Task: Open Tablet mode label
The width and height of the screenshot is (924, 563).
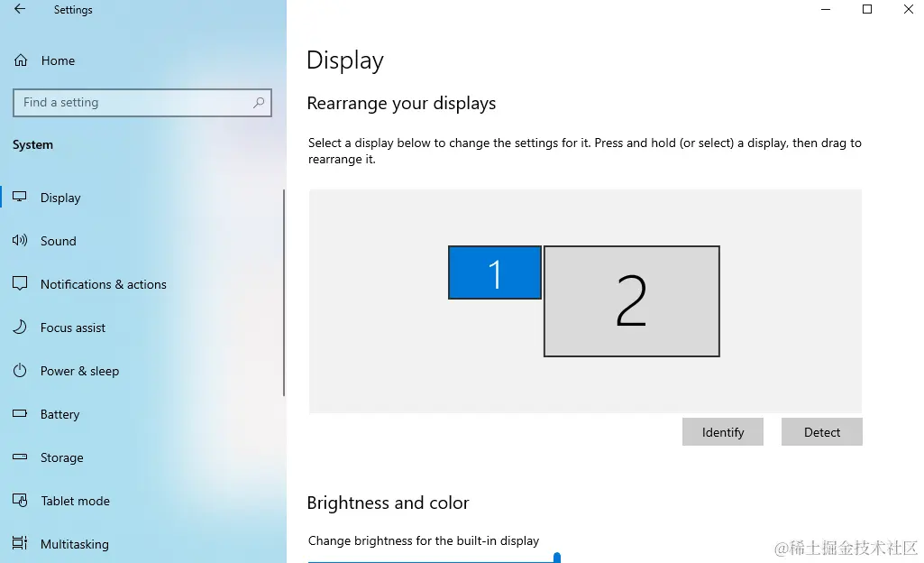Action: 75,501
